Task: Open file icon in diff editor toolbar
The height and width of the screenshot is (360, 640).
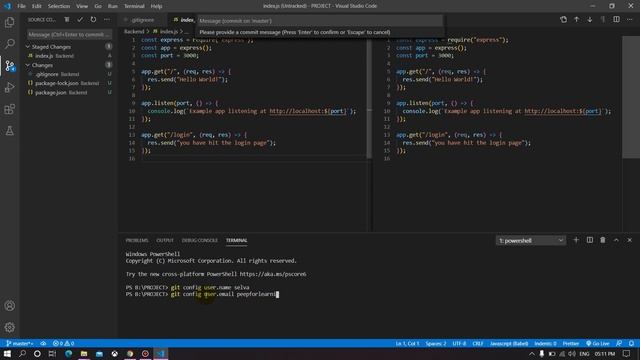Action: (563, 20)
